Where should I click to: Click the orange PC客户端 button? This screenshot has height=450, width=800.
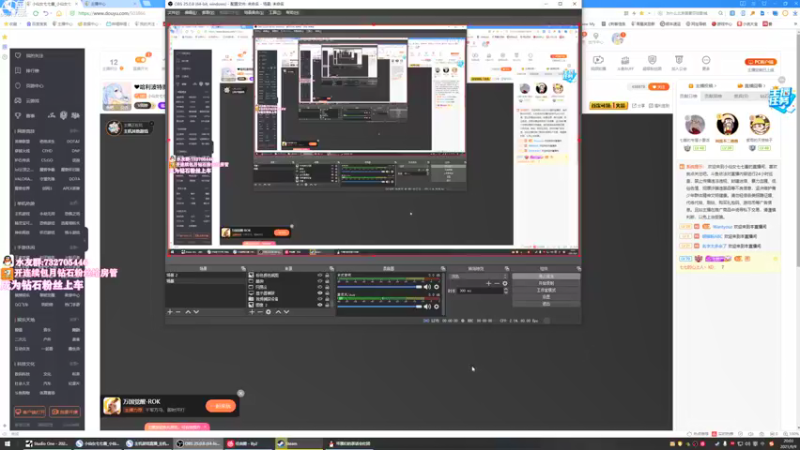[x=761, y=62]
